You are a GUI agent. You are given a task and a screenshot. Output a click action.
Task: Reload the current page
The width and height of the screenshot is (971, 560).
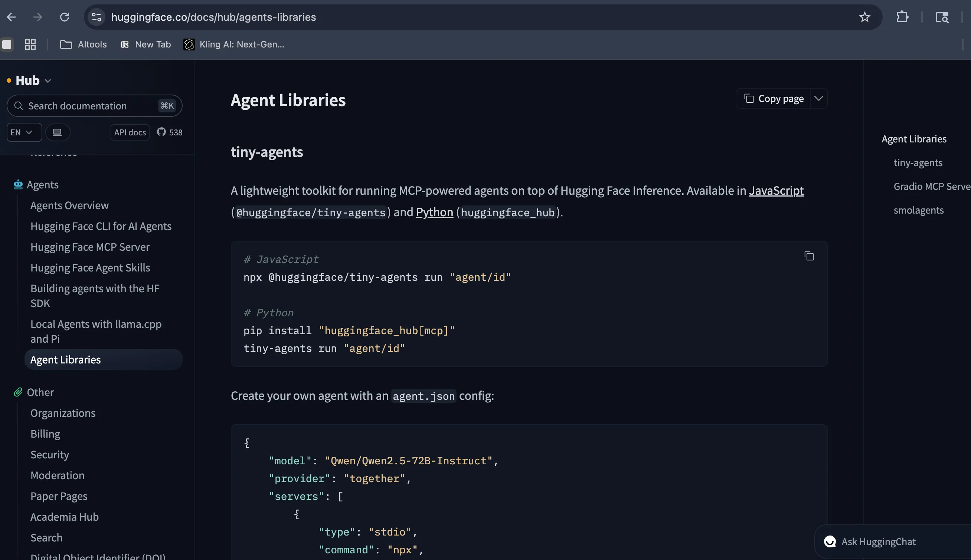[65, 17]
